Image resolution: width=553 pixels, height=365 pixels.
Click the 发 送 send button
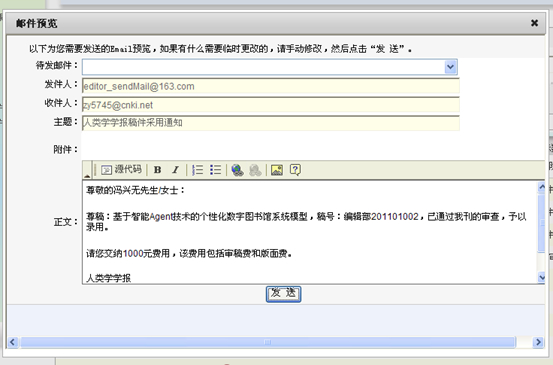(283, 294)
